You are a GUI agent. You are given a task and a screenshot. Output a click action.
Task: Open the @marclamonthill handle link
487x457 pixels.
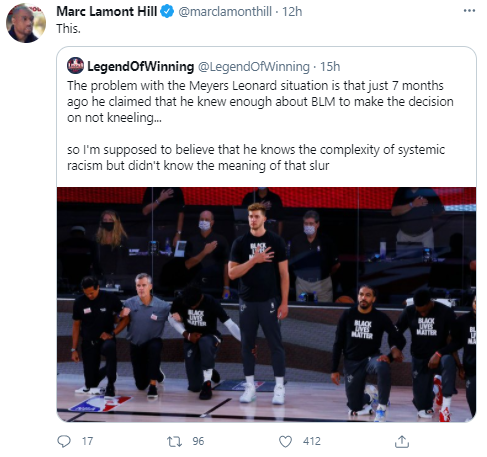225,12
